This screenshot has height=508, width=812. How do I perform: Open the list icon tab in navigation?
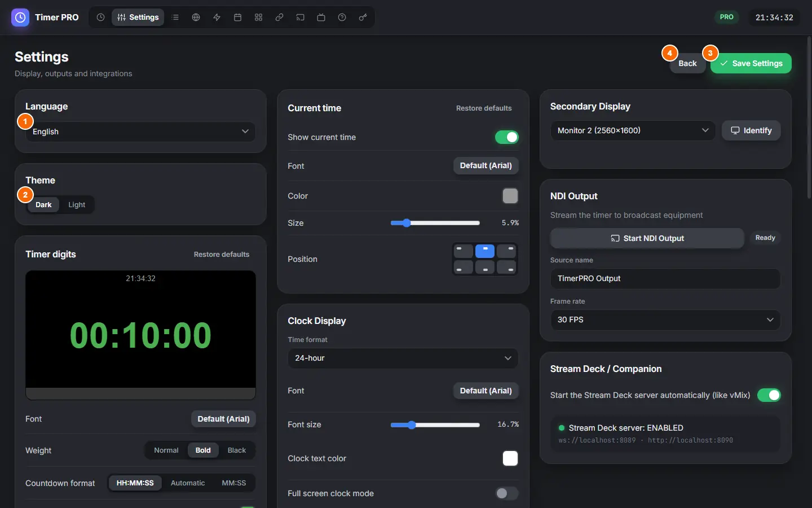pyautogui.click(x=175, y=17)
